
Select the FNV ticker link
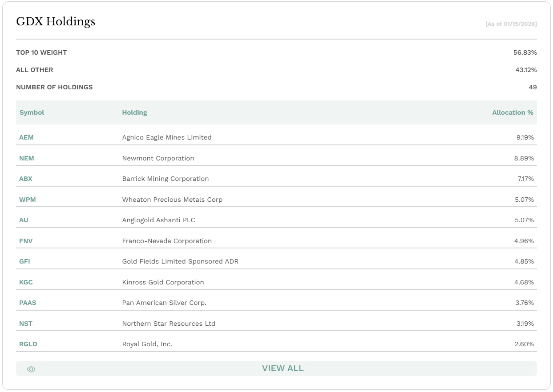(26, 241)
